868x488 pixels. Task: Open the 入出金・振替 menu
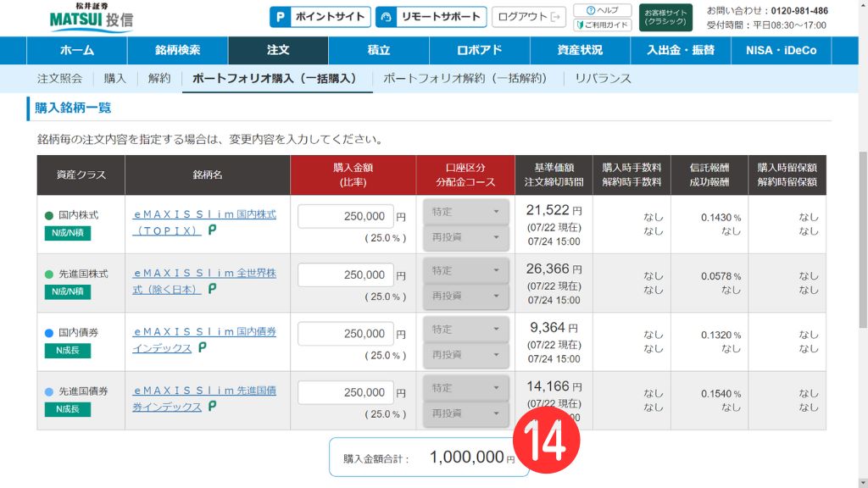pyautogui.click(x=681, y=50)
